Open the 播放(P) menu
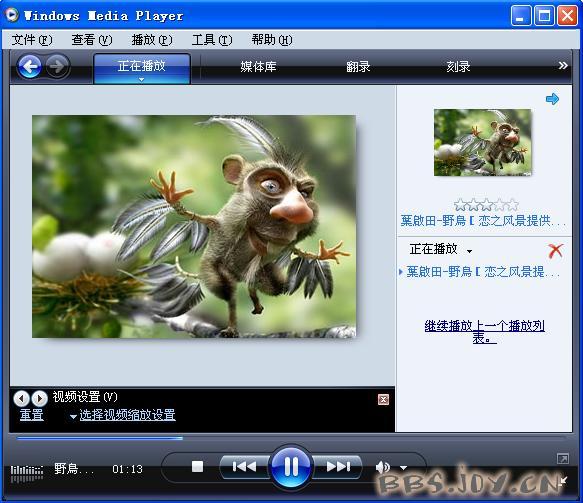This screenshot has height=503, width=583. (152, 39)
